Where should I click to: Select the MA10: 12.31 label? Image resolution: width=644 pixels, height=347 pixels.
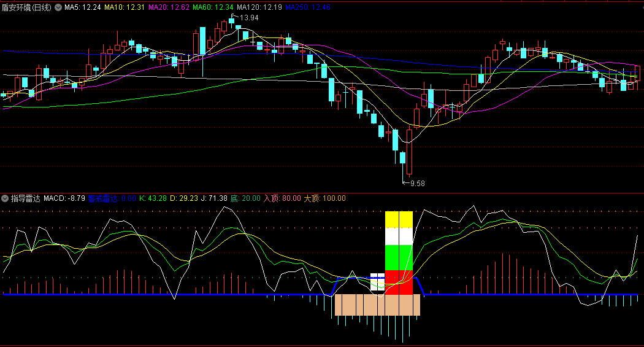click(x=125, y=7)
